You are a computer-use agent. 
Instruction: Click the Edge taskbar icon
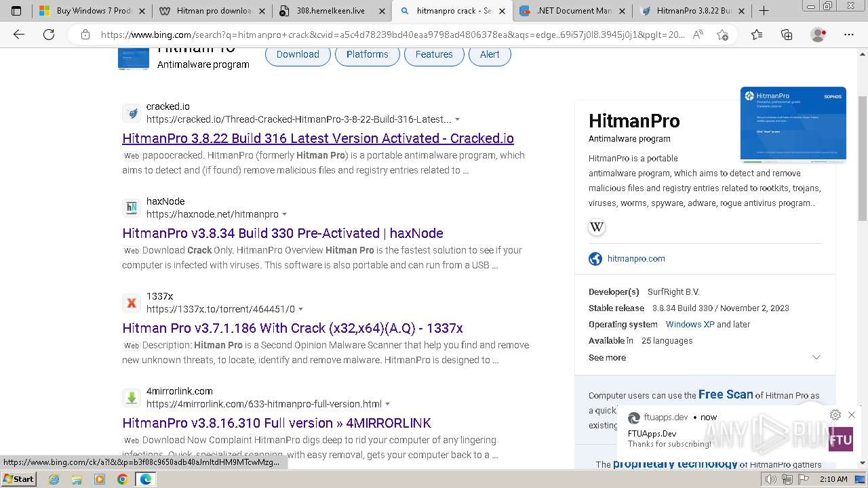(145, 479)
